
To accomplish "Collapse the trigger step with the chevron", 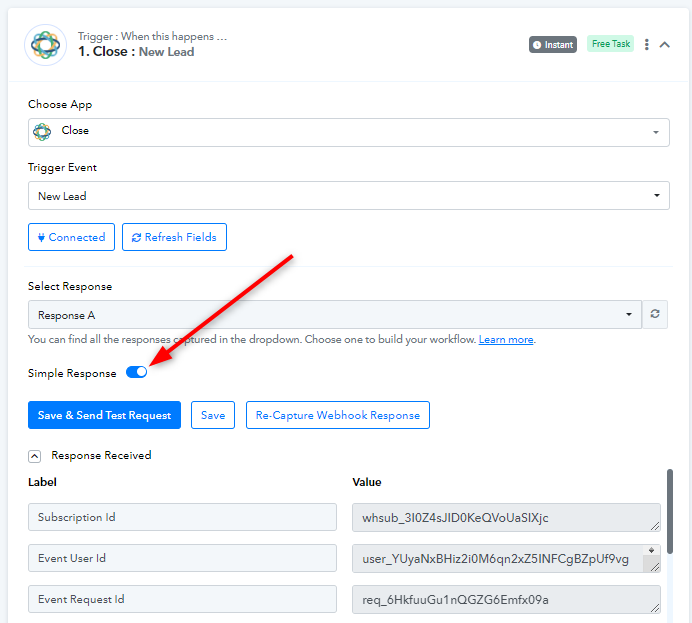I will pyautogui.click(x=665, y=45).
